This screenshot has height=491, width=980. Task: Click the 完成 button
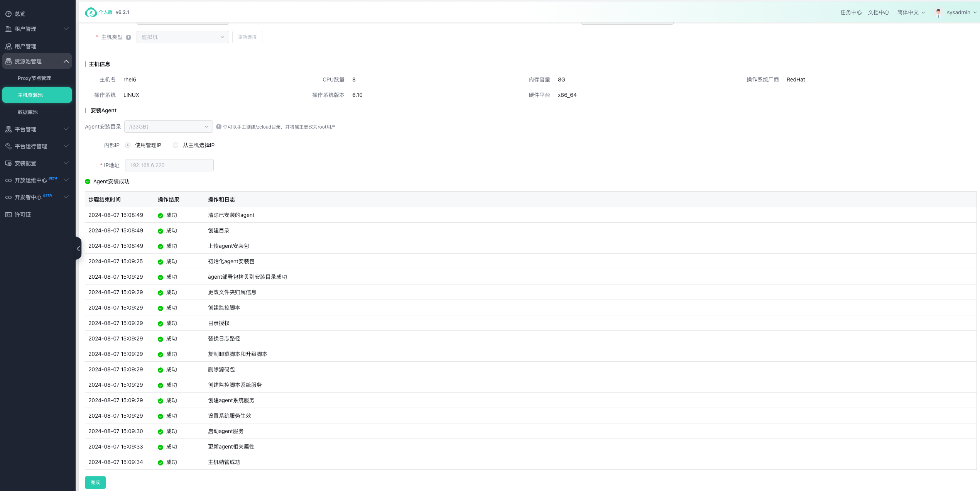(95, 483)
